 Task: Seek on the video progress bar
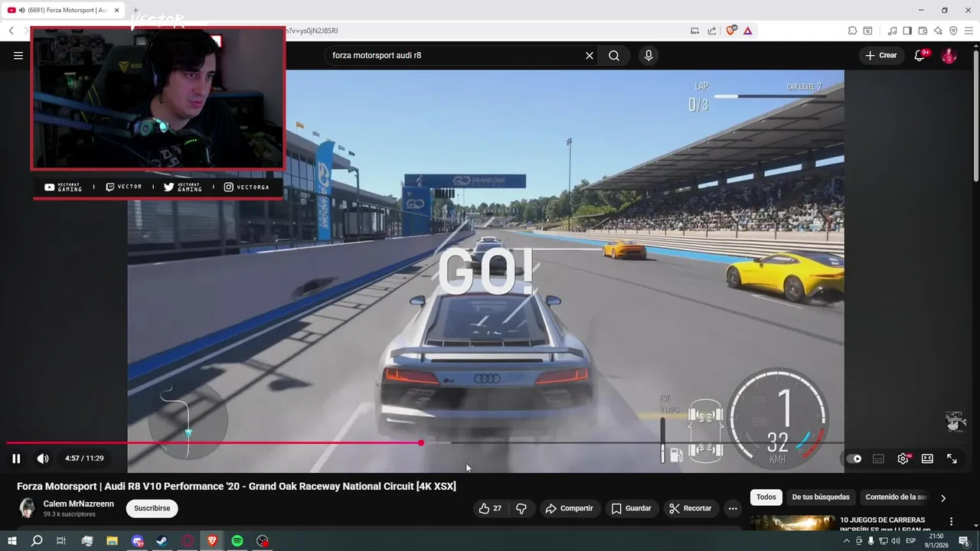(425, 443)
